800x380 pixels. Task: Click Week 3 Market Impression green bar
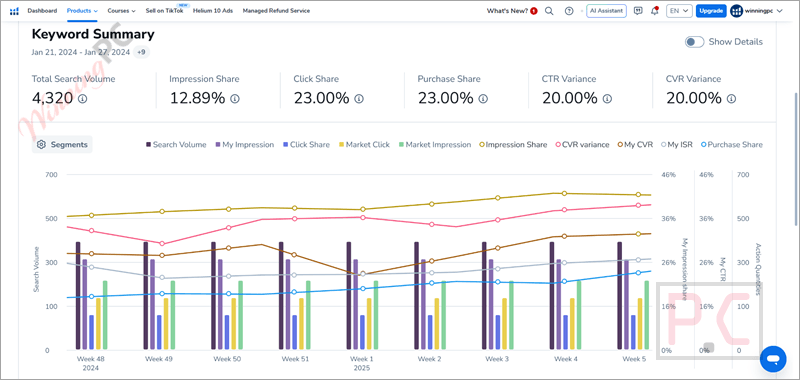click(x=511, y=315)
